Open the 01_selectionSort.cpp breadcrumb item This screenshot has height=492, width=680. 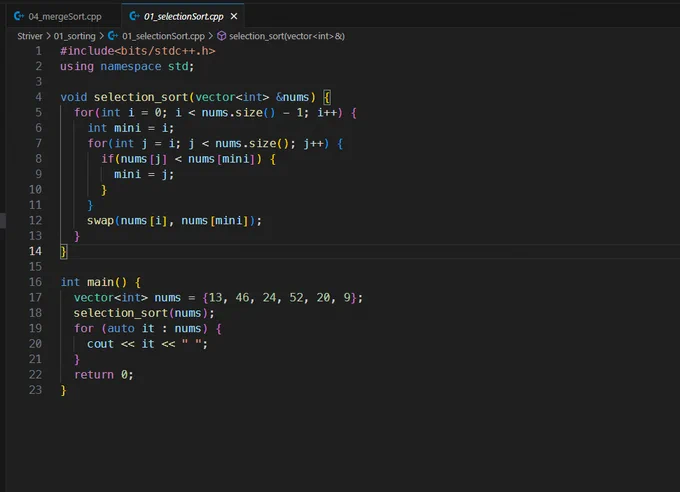tap(163, 36)
